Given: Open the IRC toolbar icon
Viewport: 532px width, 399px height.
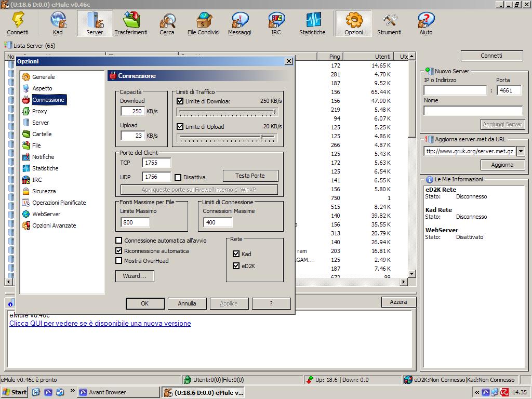Looking at the screenshot, I should pos(276,23).
